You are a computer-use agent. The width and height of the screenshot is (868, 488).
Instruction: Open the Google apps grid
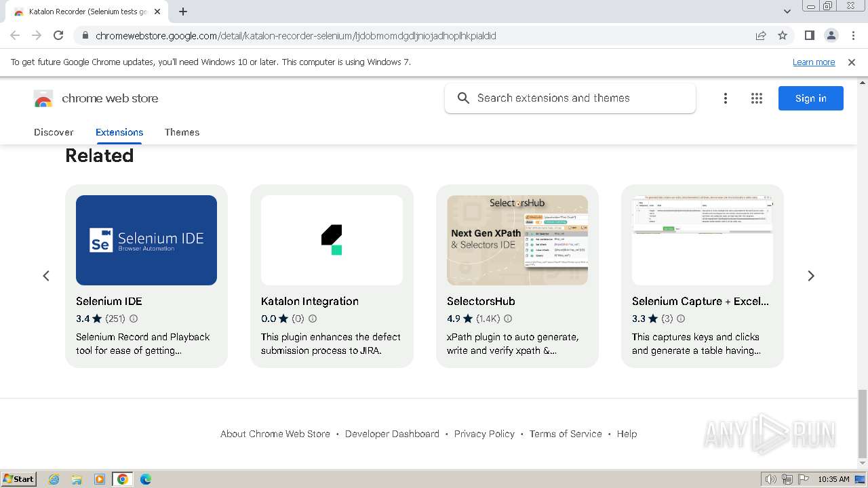757,98
